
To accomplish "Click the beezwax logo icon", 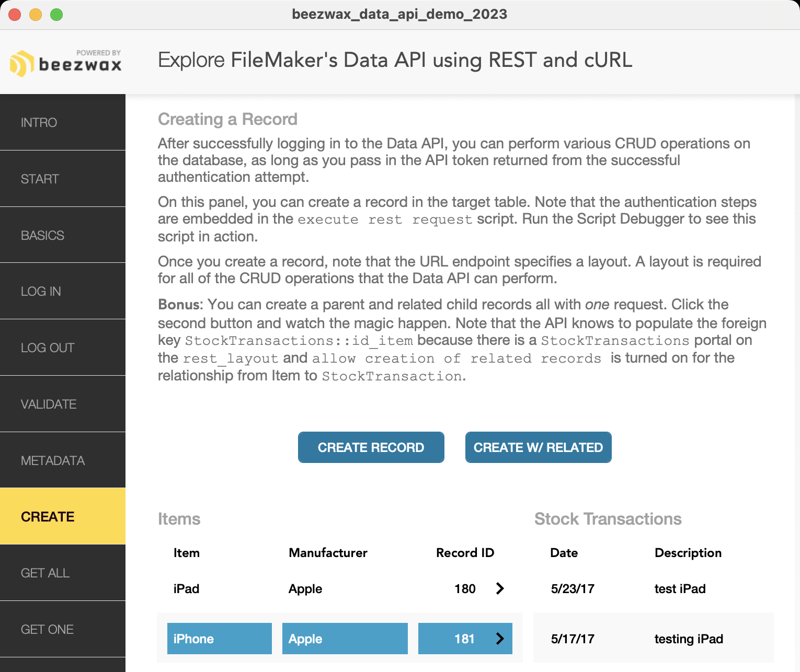I will 21,64.
